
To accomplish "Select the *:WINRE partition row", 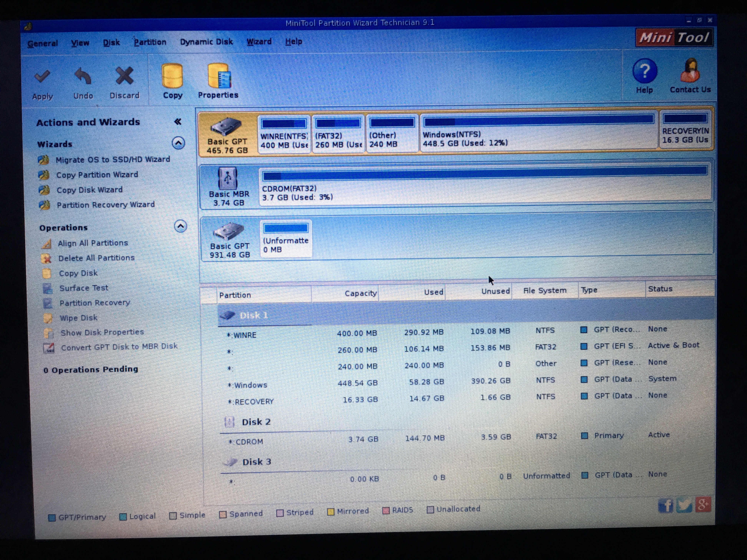I will pos(467,332).
